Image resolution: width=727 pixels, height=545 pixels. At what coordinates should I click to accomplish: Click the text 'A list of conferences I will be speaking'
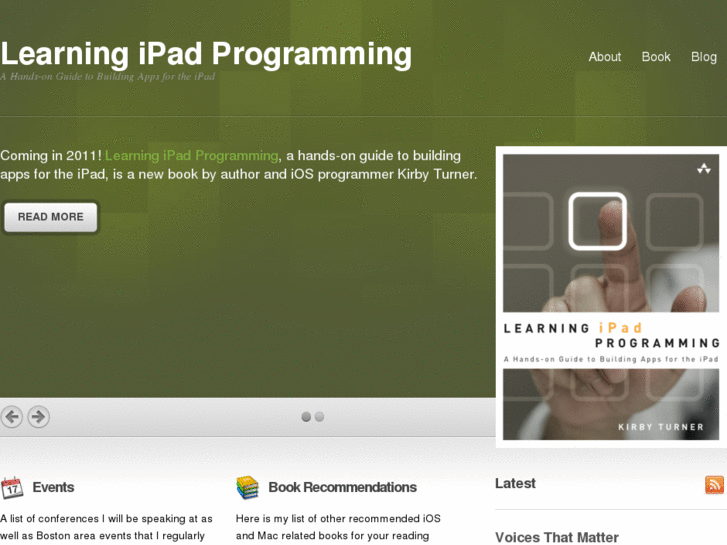click(106, 519)
